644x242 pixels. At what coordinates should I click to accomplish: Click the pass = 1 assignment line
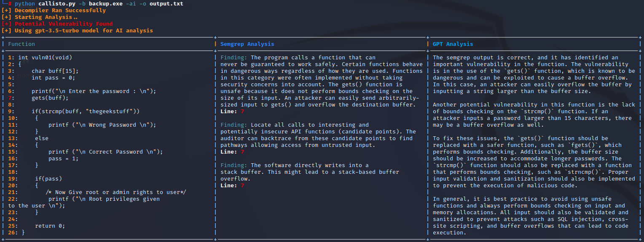click(64, 159)
